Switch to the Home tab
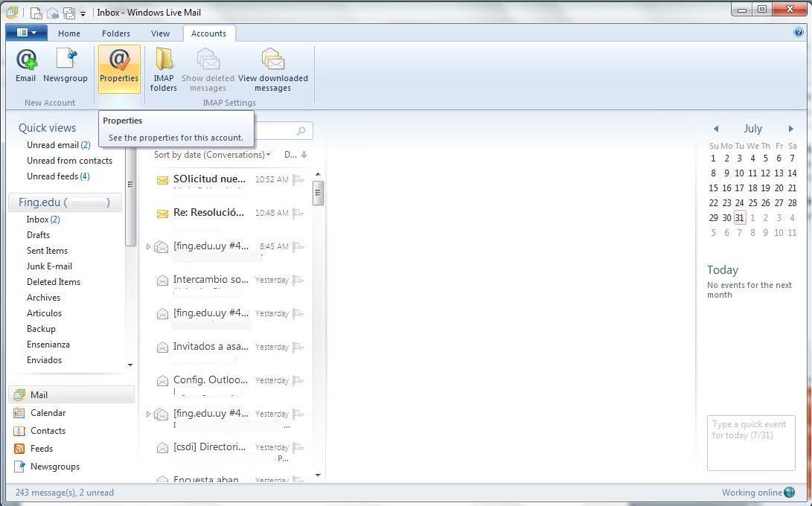812x506 pixels. [69, 33]
